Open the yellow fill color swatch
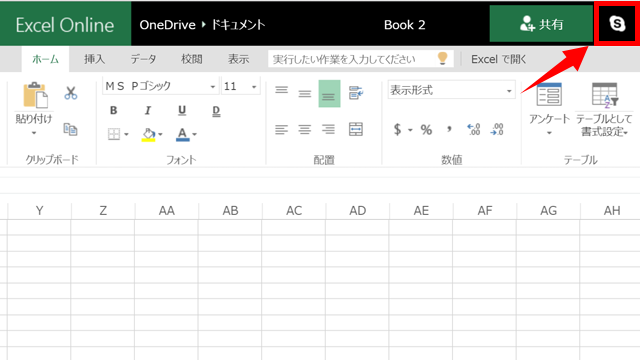Screen dimensions: 640x360 point(149,134)
